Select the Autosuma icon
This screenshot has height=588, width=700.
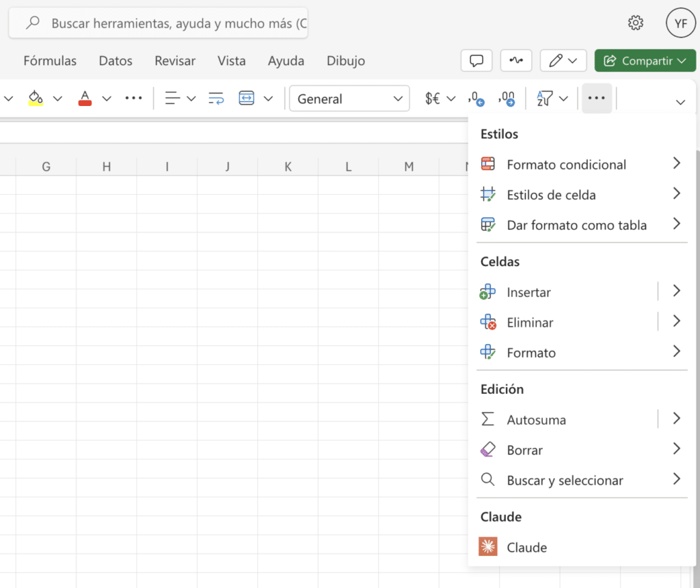[x=488, y=419]
